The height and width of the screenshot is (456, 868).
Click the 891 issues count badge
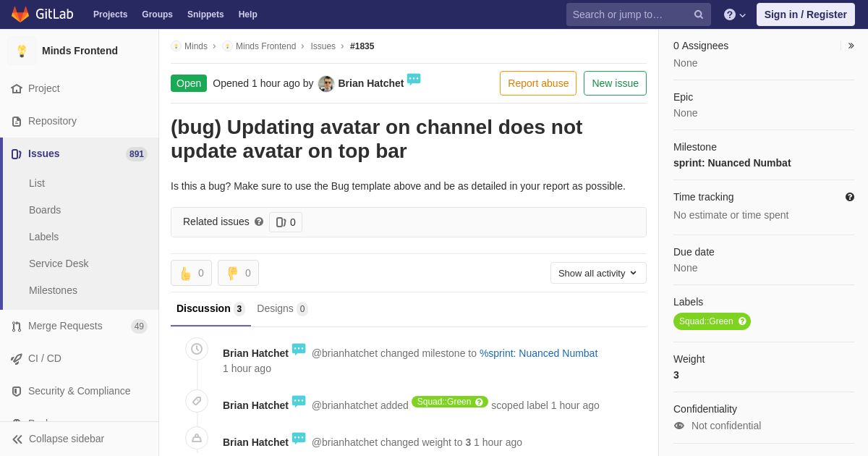tap(137, 153)
